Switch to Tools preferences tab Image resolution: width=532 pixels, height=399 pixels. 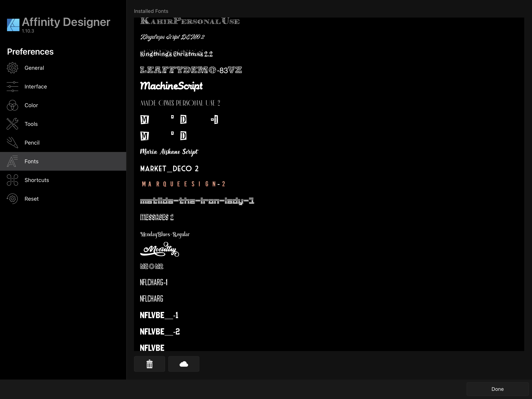click(63, 124)
